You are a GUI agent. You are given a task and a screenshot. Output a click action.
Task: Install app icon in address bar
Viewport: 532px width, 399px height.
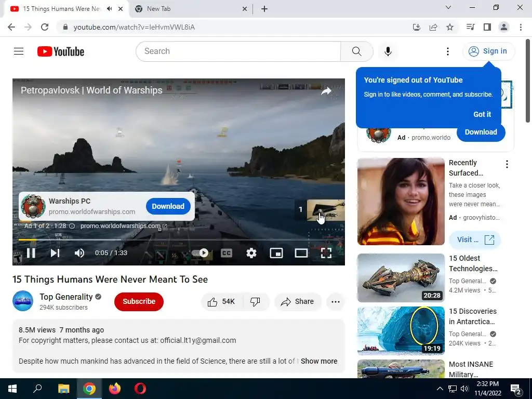[x=417, y=27]
